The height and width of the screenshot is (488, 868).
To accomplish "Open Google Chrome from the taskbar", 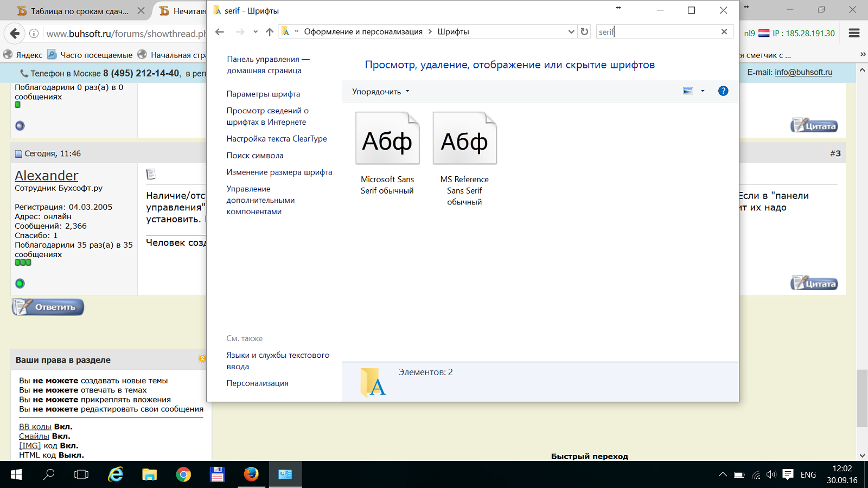I will 183,474.
